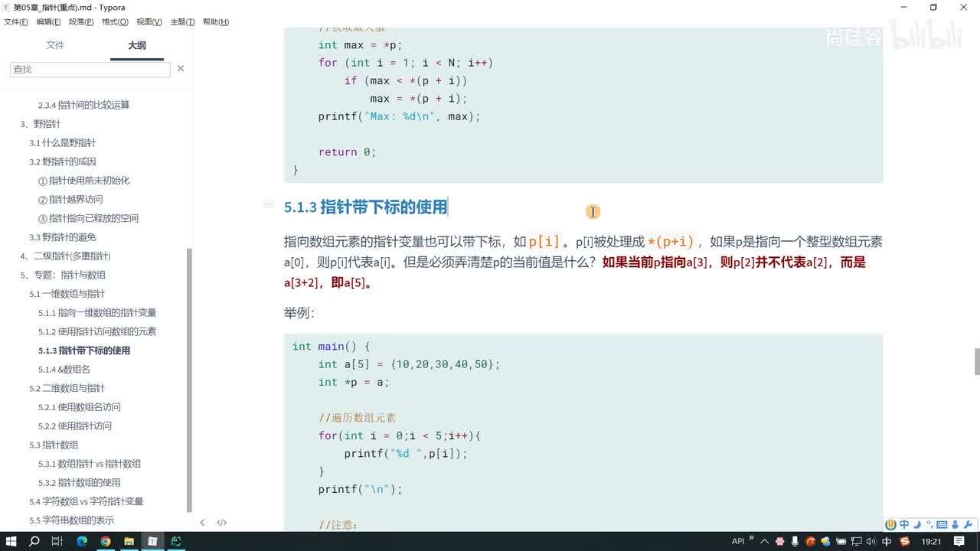Image resolution: width=980 pixels, height=551 pixels.
Task: Select outline item 5.4 字符数组 vs 字符指针变量
Action: click(x=87, y=501)
